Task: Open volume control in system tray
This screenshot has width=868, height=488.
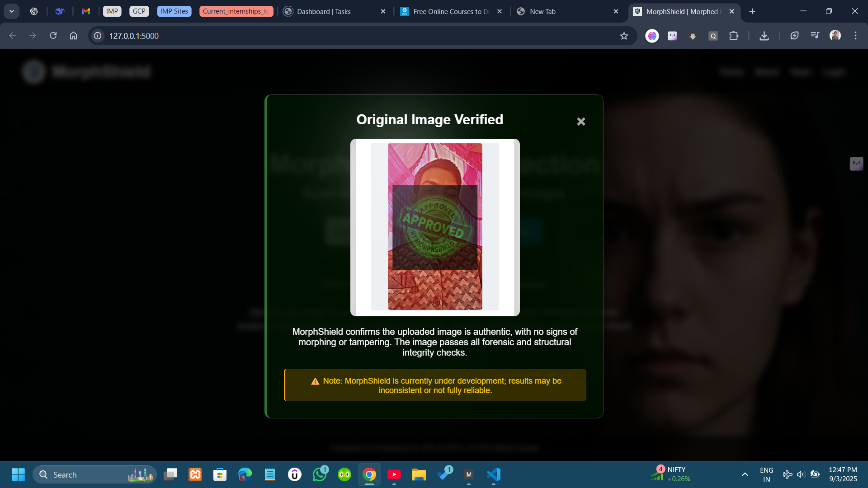Action: [801, 474]
